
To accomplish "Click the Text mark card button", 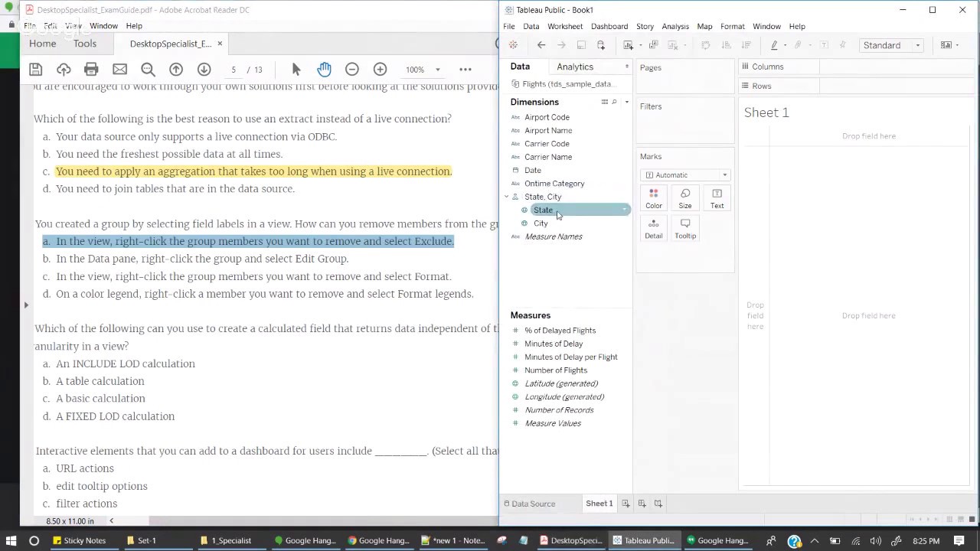I will point(717,198).
